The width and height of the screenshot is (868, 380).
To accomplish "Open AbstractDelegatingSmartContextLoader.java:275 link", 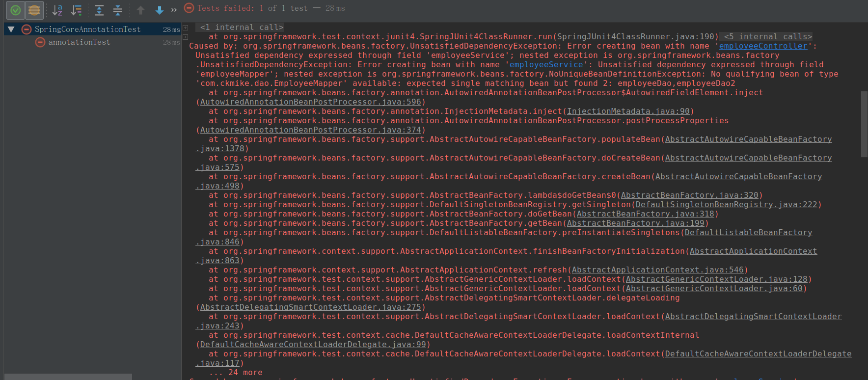I will coord(310,307).
